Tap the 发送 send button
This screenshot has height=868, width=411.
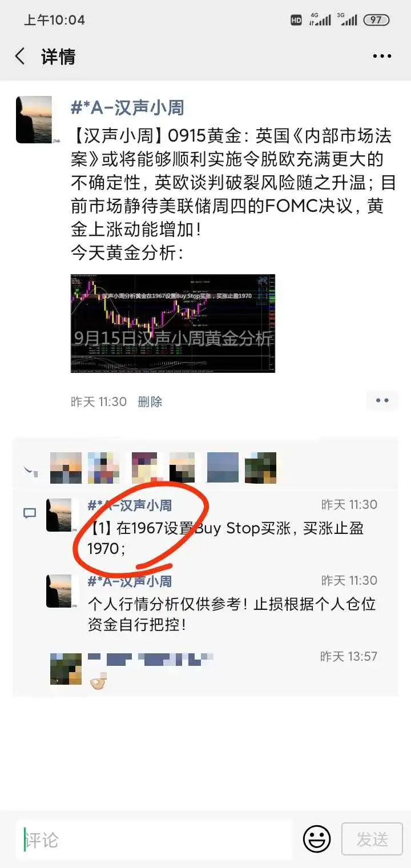point(372,839)
